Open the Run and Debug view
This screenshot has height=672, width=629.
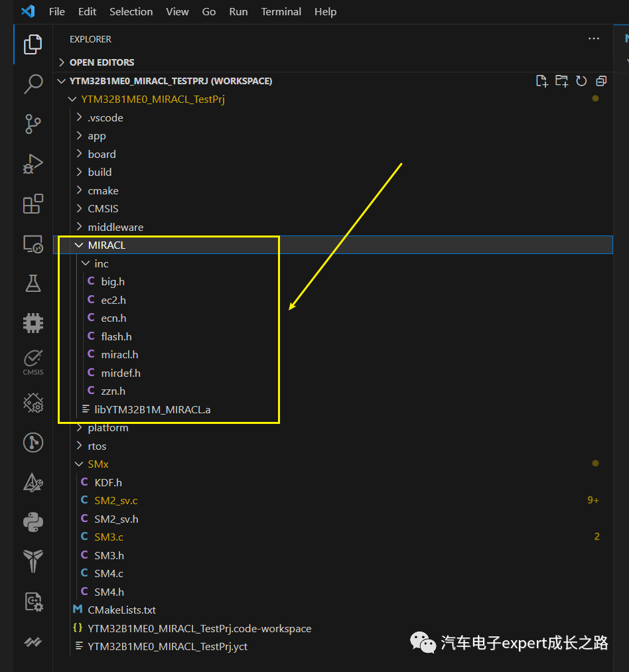33,164
